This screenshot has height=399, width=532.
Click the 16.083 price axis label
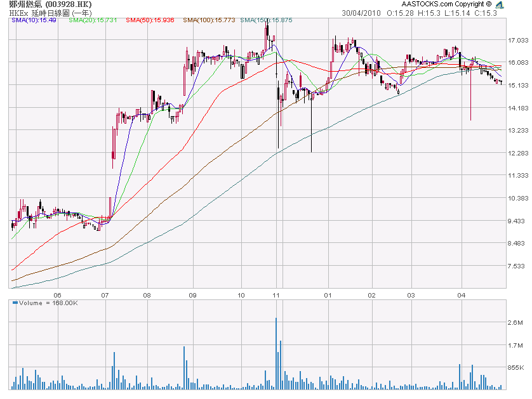[x=518, y=62]
